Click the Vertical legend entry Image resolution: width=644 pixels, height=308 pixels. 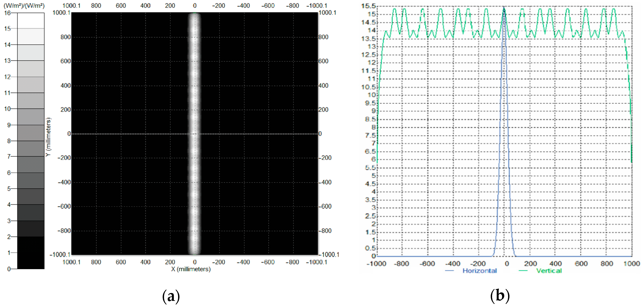549,271
